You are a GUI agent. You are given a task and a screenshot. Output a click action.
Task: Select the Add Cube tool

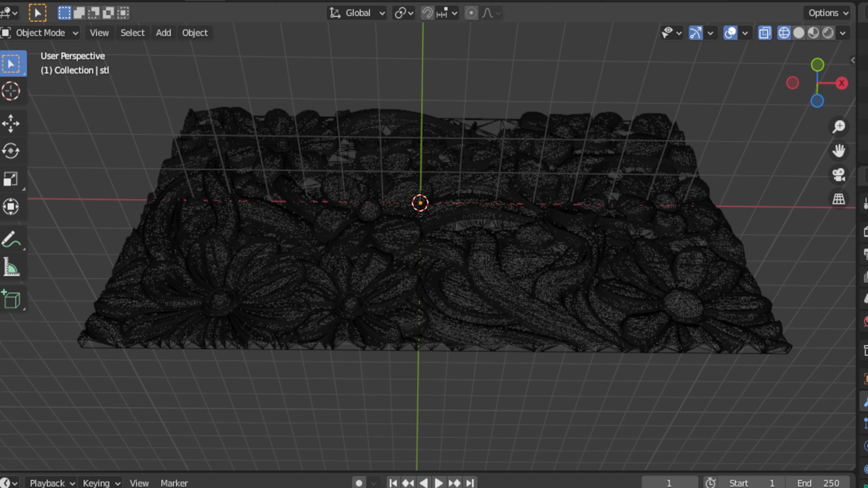pos(11,300)
